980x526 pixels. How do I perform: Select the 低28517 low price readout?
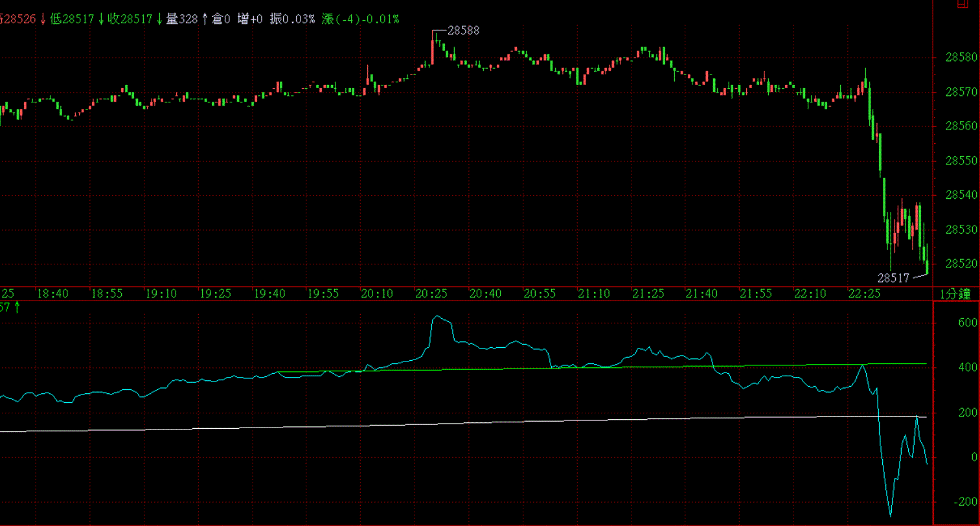74,19
